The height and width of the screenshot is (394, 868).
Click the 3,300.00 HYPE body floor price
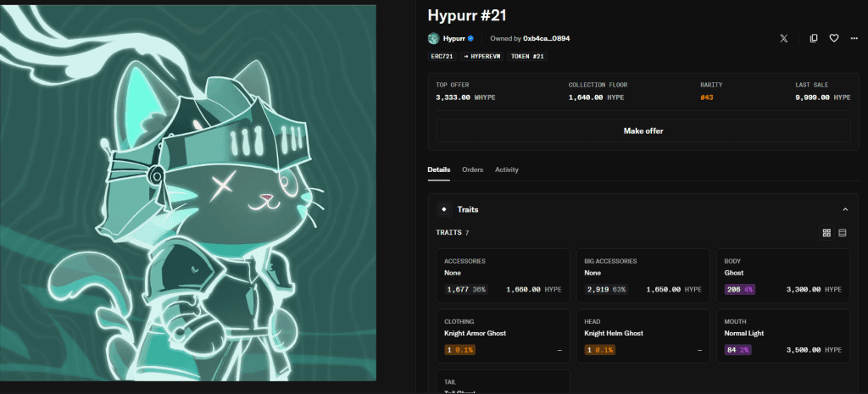tap(814, 290)
